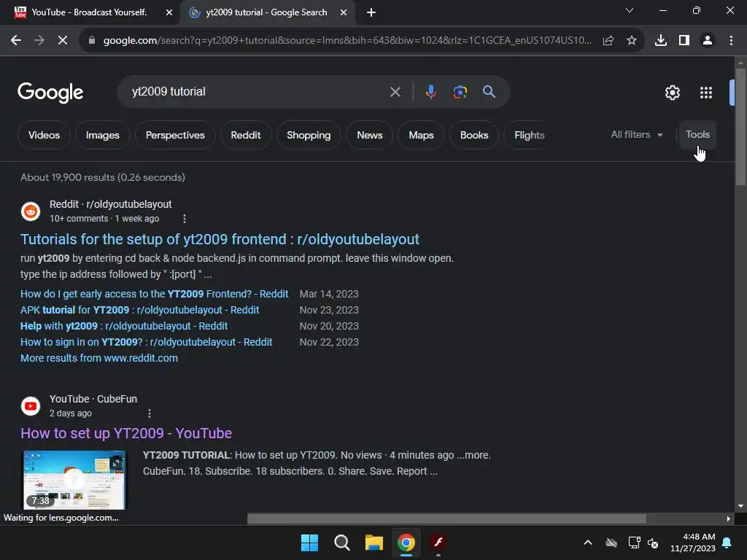Image resolution: width=747 pixels, height=560 pixels.
Task: Click scrollbar right arrow at bottom
Action: (x=728, y=518)
